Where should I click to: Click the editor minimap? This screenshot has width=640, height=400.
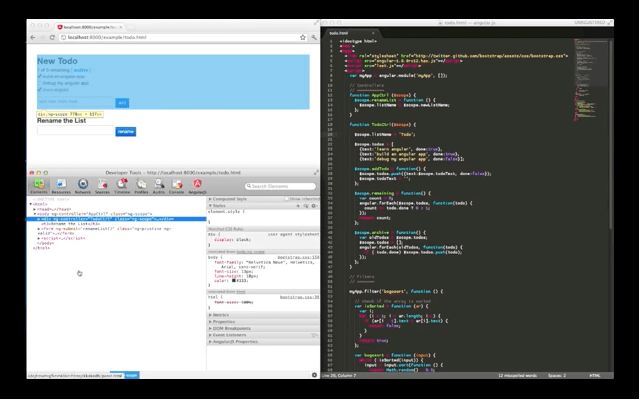point(591,80)
